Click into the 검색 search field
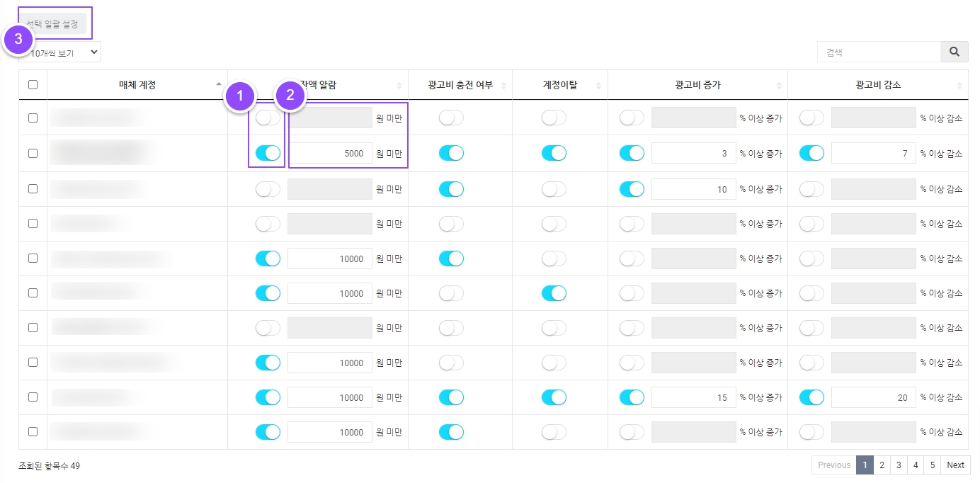 (878, 52)
